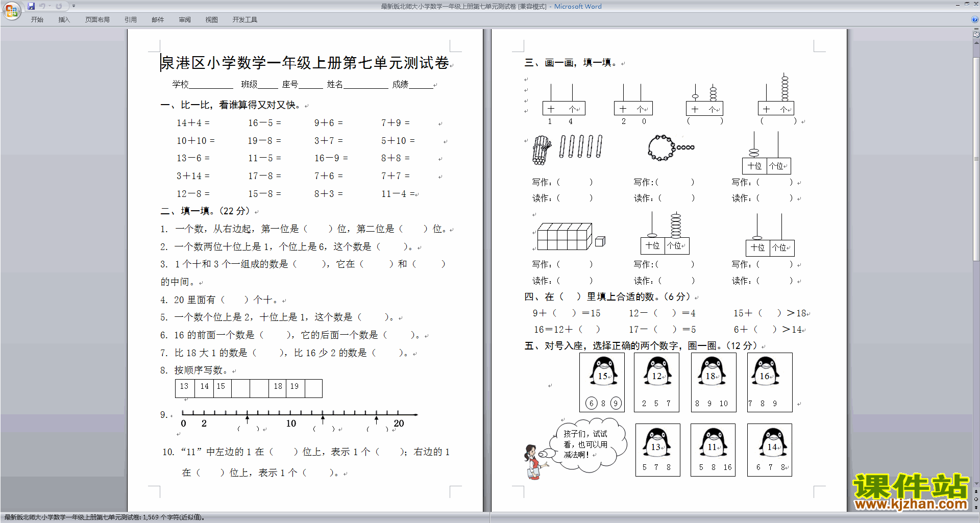Screen dimensions: 980x523
Task: Click the circled number 6 under penguin 15
Action: pos(591,404)
